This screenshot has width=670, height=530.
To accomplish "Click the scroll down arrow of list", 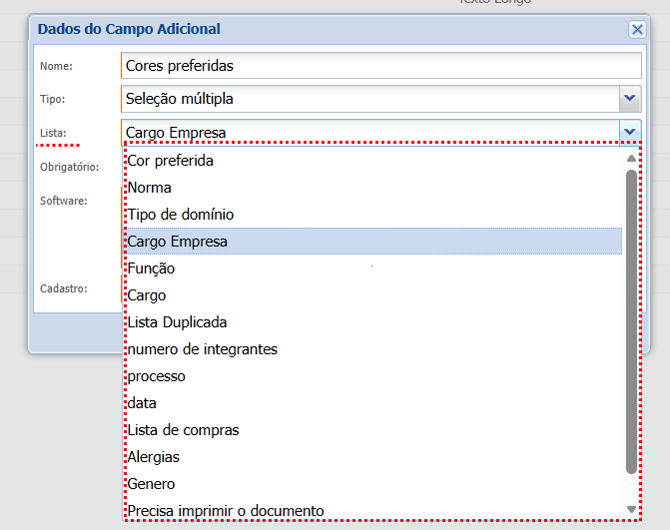I will (630, 510).
